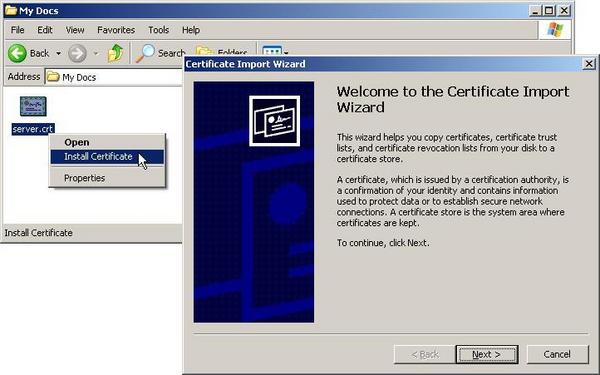Click the Windows flag logo icon

[555, 30]
